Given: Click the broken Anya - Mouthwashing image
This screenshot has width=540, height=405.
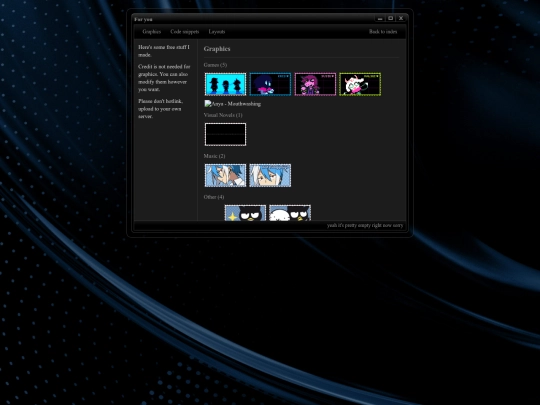Looking at the screenshot, I should [232, 104].
